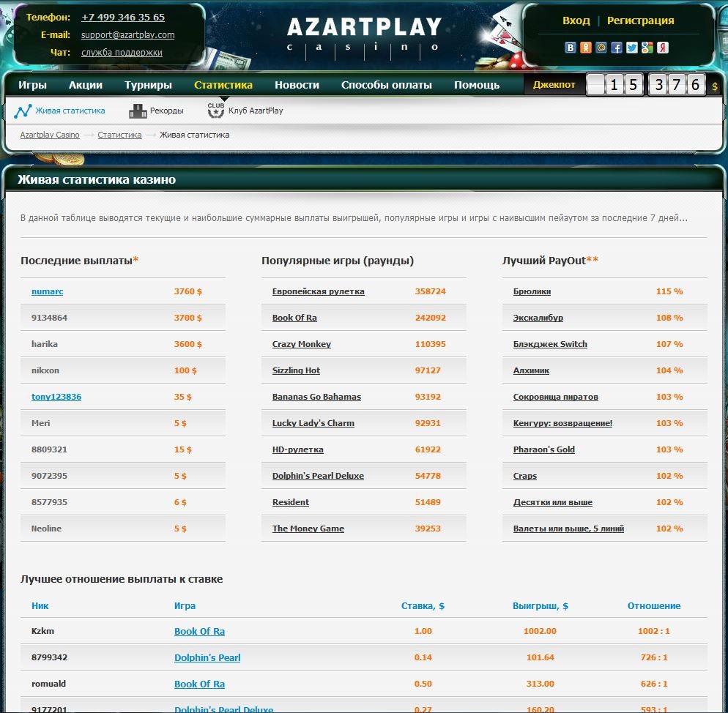Screen dimensions: 728x713
Task: Log in with Yandex icon
Action: [x=663, y=48]
